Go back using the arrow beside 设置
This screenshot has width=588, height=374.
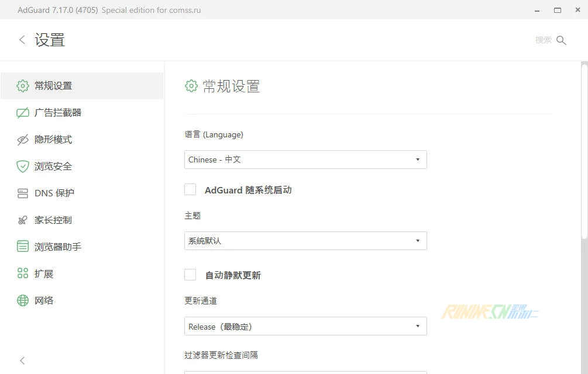(x=22, y=40)
